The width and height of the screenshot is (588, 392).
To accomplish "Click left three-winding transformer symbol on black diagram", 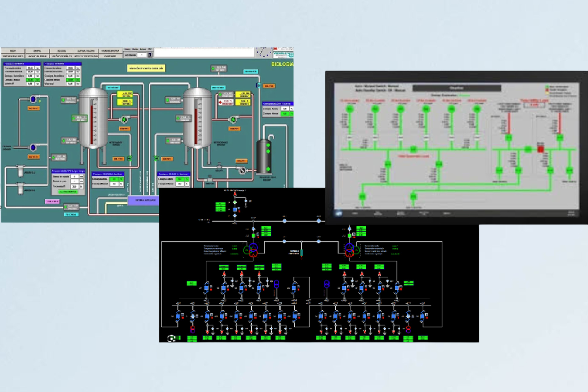I will click(252, 250).
